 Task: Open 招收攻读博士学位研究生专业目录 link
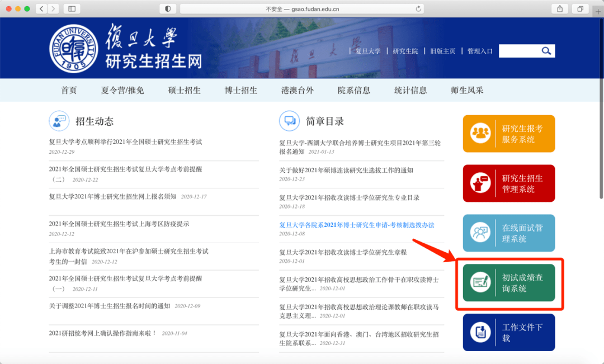click(x=349, y=197)
